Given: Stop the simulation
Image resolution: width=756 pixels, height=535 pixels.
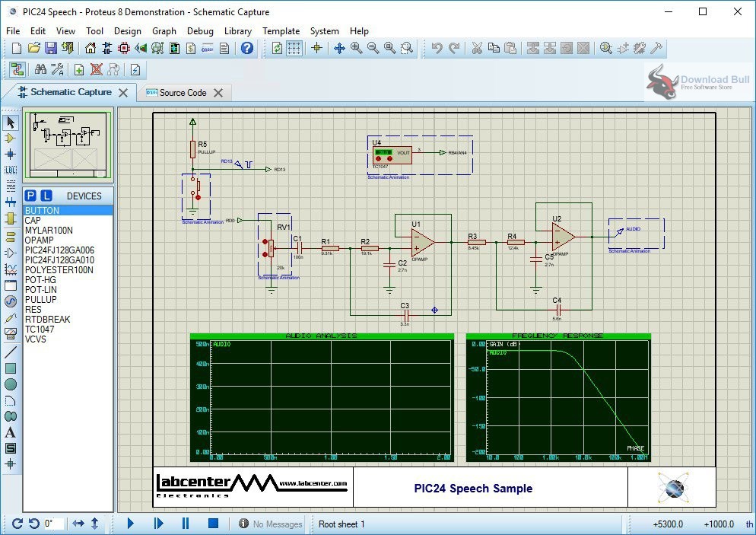Looking at the screenshot, I should click(213, 524).
